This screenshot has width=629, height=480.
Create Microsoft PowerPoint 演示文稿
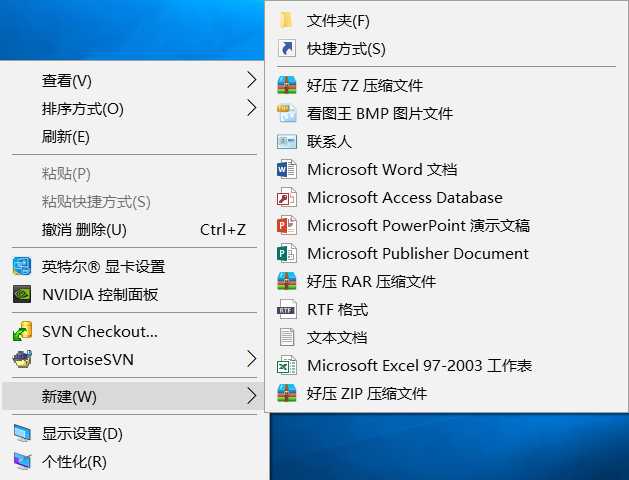[446, 225]
